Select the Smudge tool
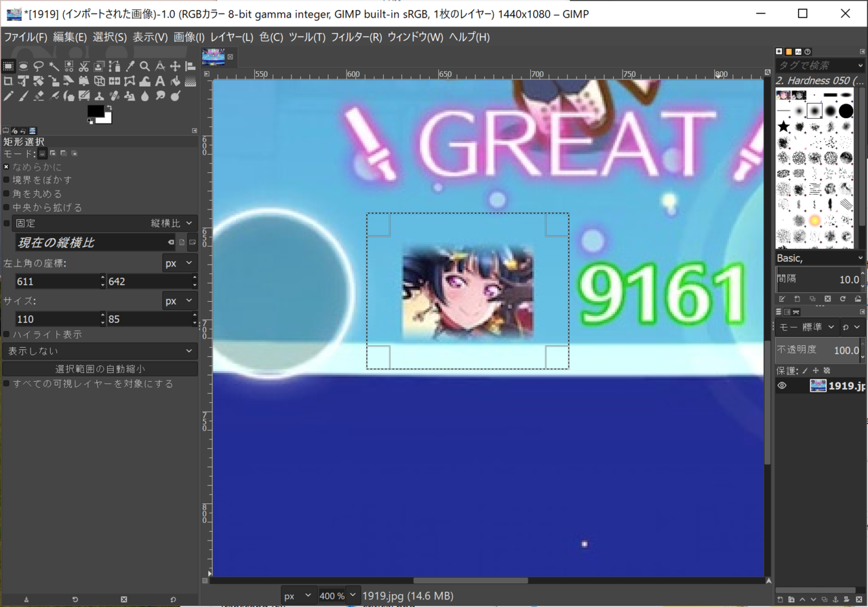 160,96
